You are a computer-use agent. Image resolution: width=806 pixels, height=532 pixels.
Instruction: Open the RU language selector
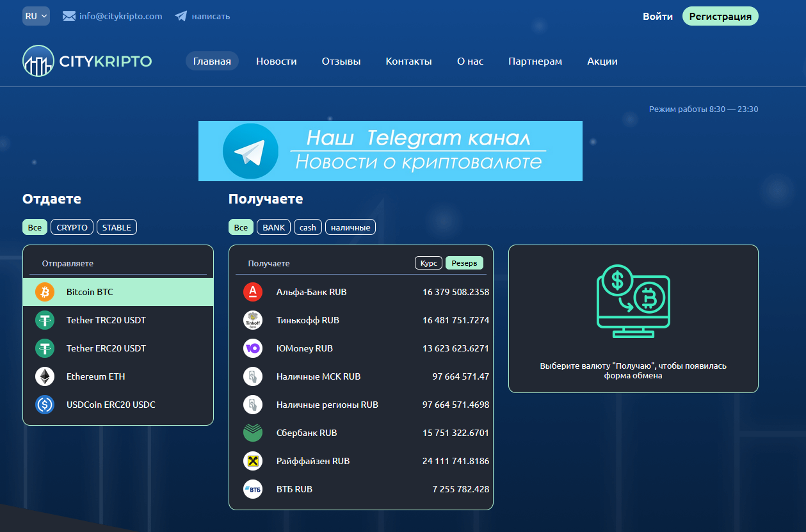coord(36,15)
